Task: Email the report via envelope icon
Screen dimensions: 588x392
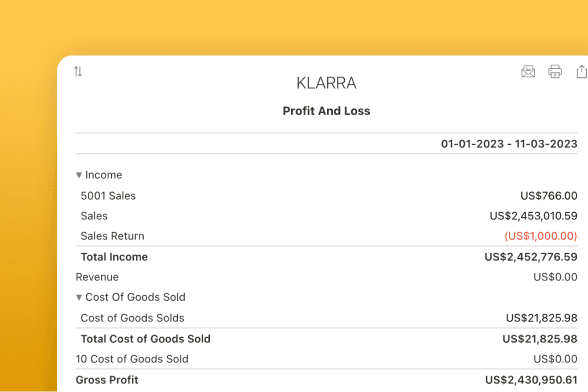Action: 528,71
